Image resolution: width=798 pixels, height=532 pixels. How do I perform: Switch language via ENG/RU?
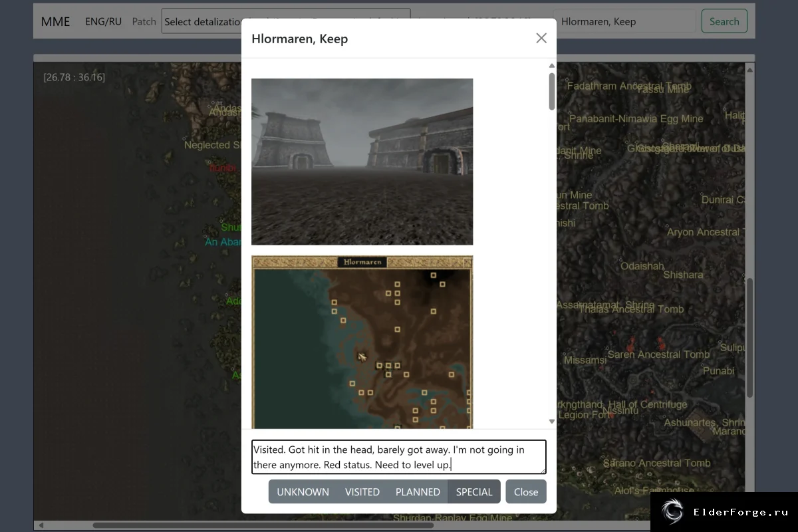(x=103, y=21)
